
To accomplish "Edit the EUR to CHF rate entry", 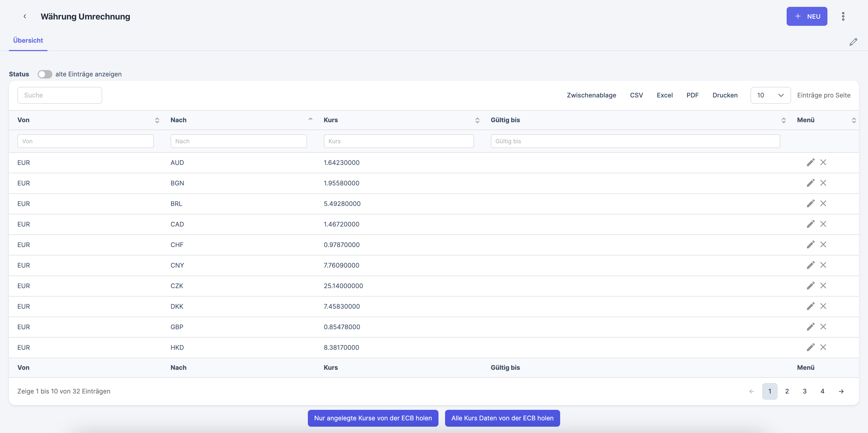I will tap(810, 245).
